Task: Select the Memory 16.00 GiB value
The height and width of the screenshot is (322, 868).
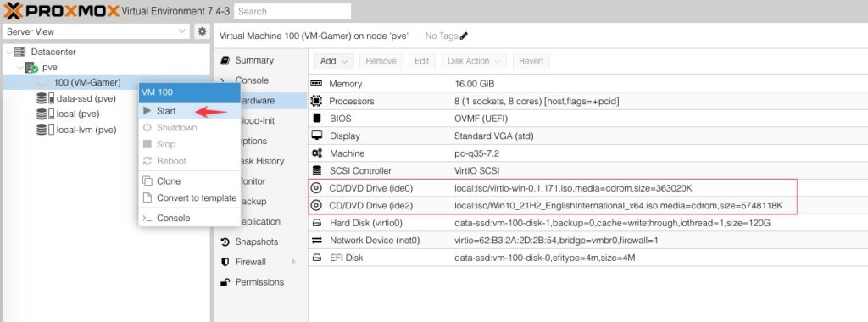Action: [x=474, y=84]
